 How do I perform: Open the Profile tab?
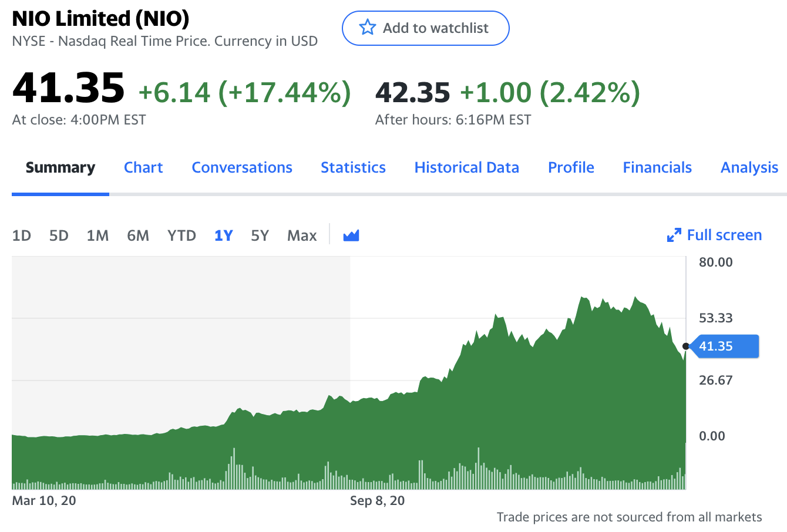(571, 168)
